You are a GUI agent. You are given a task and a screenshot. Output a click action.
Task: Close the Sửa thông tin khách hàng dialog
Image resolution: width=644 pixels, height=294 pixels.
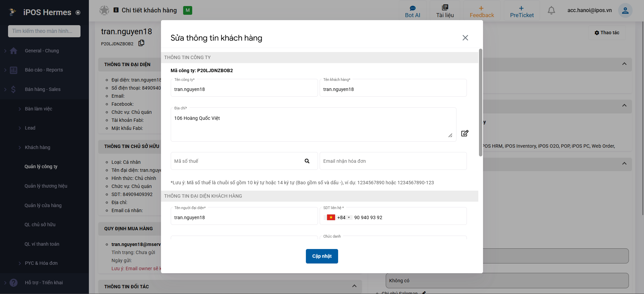click(x=465, y=38)
